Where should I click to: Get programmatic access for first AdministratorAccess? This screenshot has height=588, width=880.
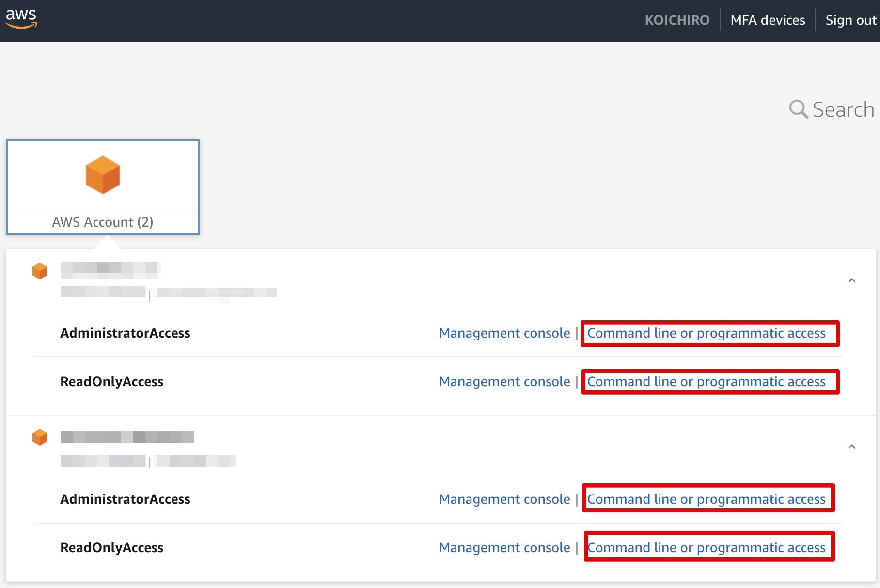[x=706, y=333]
